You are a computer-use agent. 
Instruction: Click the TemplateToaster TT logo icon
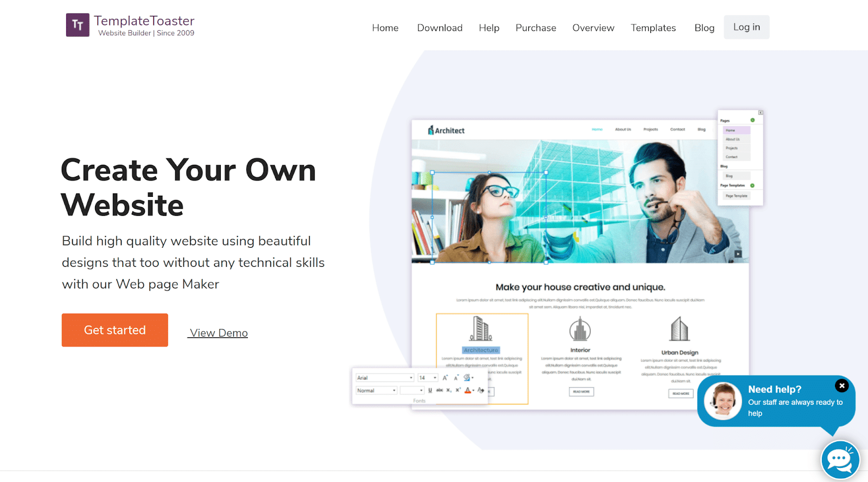click(78, 25)
